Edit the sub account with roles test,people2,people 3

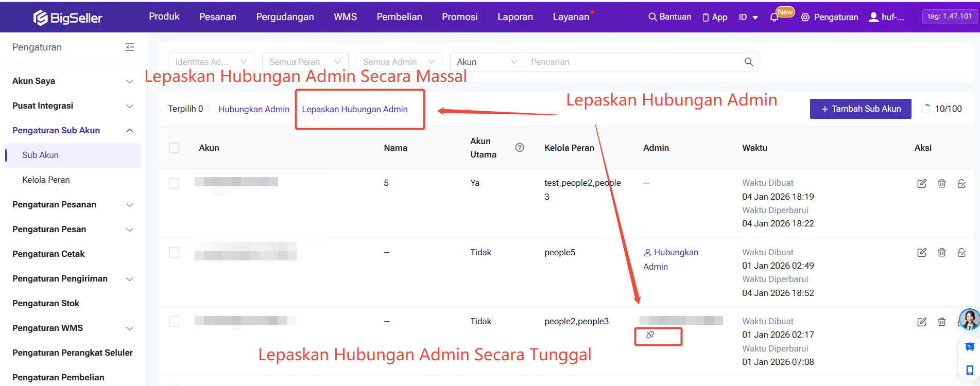pyautogui.click(x=922, y=184)
